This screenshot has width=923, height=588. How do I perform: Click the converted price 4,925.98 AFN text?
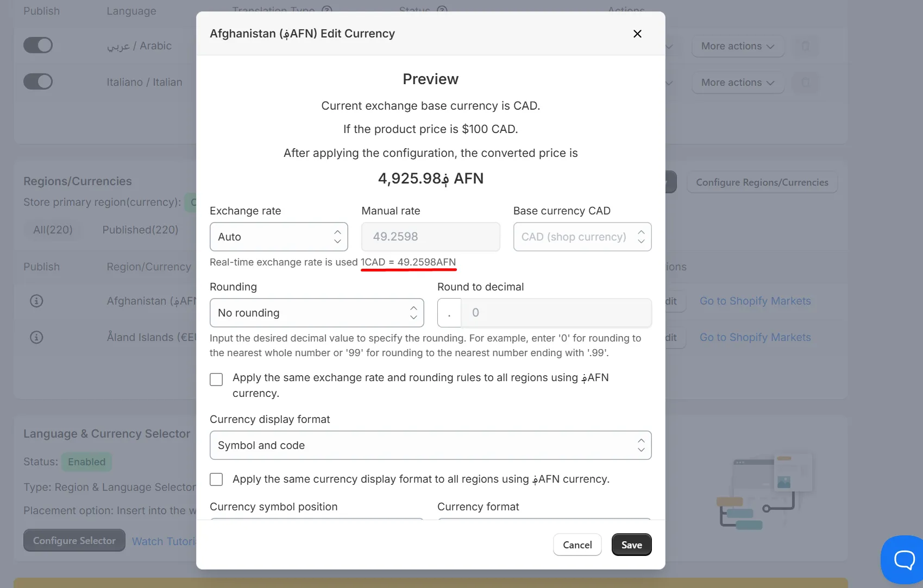click(x=431, y=178)
